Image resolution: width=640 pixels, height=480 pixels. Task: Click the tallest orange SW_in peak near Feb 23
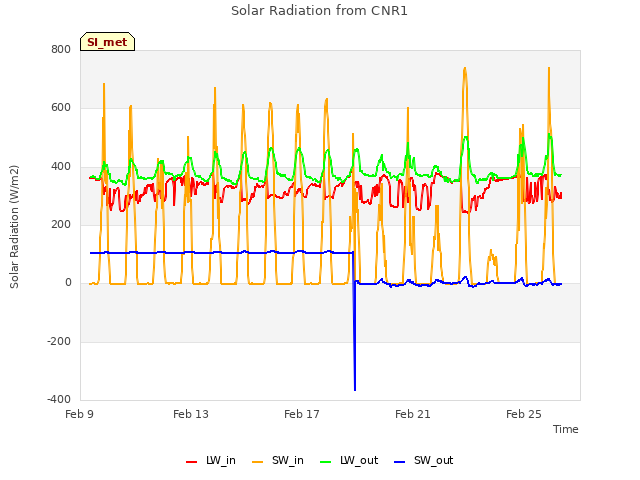(x=465, y=69)
